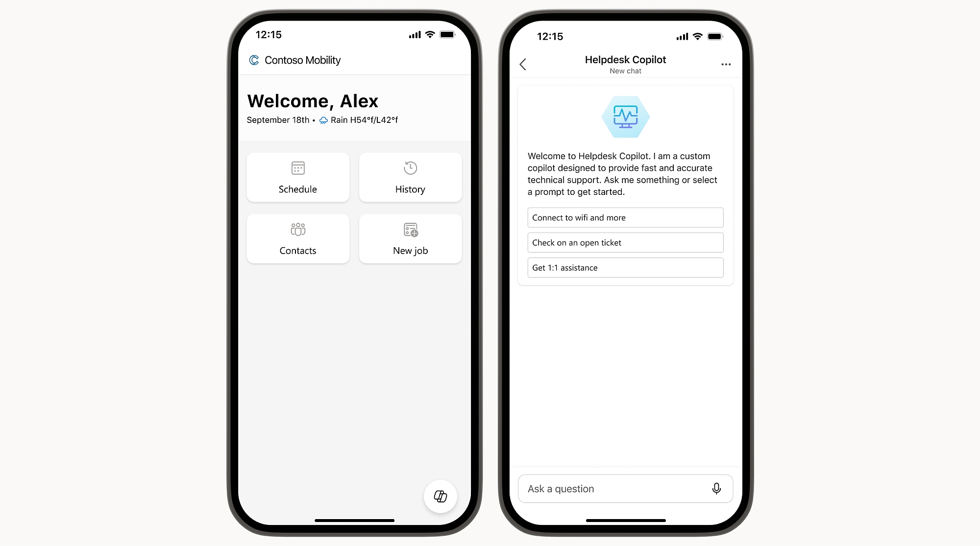Viewport: 980px width, 546px height.
Task: Click the Helpdesk Copilot title tab
Action: tap(625, 60)
